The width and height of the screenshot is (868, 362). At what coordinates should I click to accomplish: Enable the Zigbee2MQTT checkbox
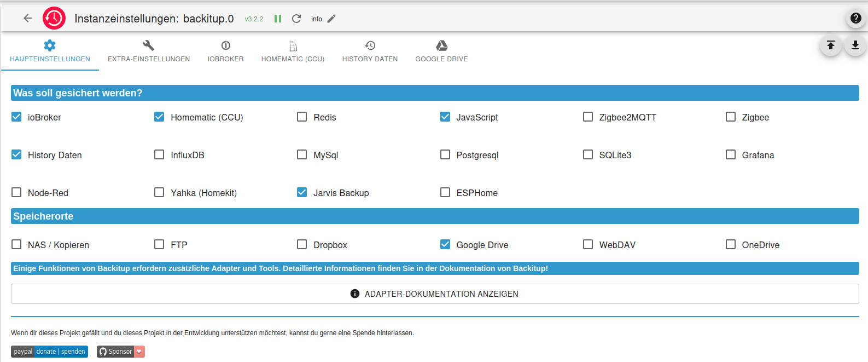point(588,117)
